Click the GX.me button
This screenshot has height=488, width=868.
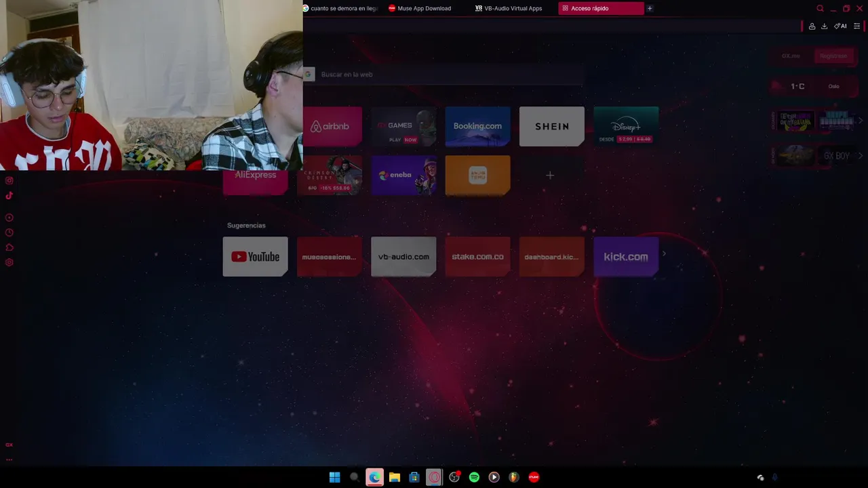click(x=791, y=56)
